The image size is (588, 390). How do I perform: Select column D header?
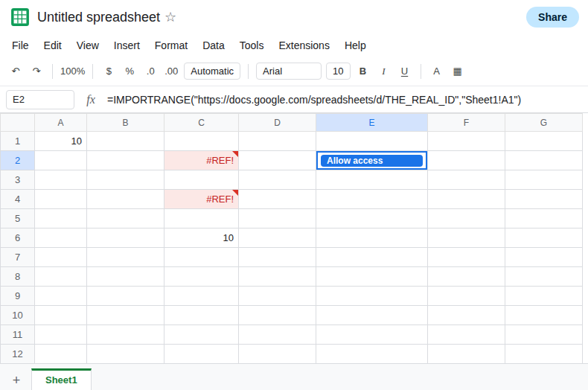[277, 123]
